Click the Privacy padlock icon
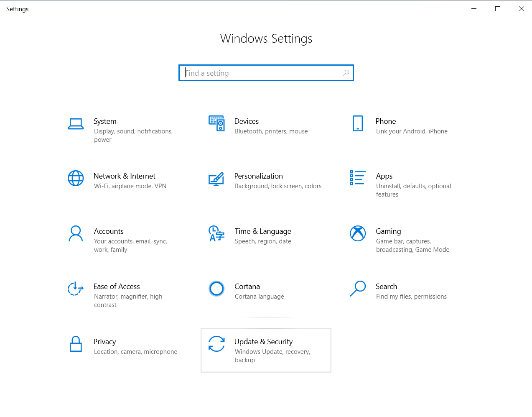 [76, 344]
